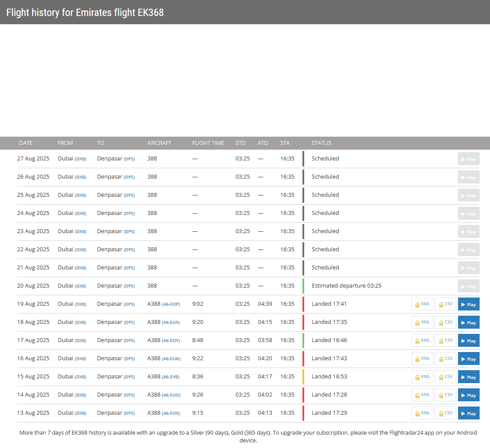
Task: Click the FLIGHT TIME column header
Action: coord(208,143)
